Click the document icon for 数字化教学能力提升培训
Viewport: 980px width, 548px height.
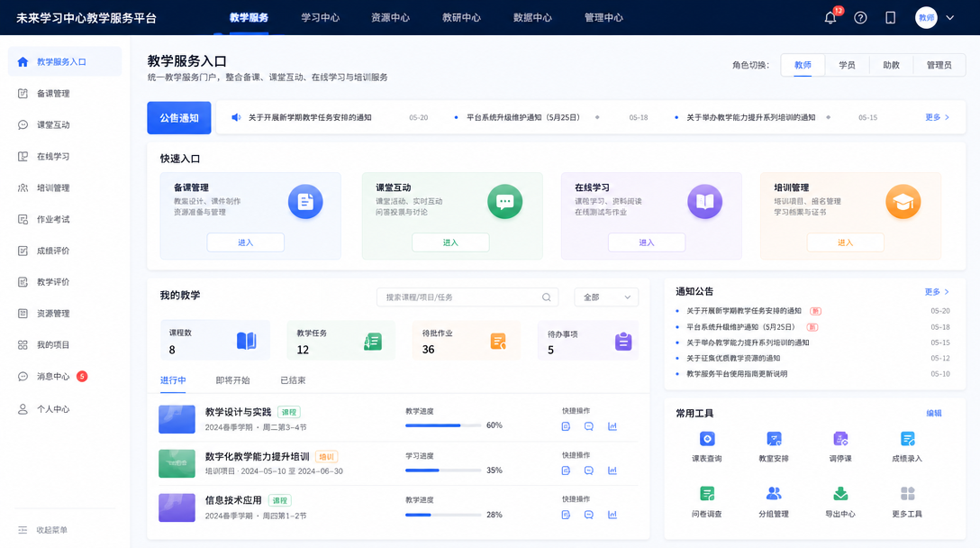point(566,470)
